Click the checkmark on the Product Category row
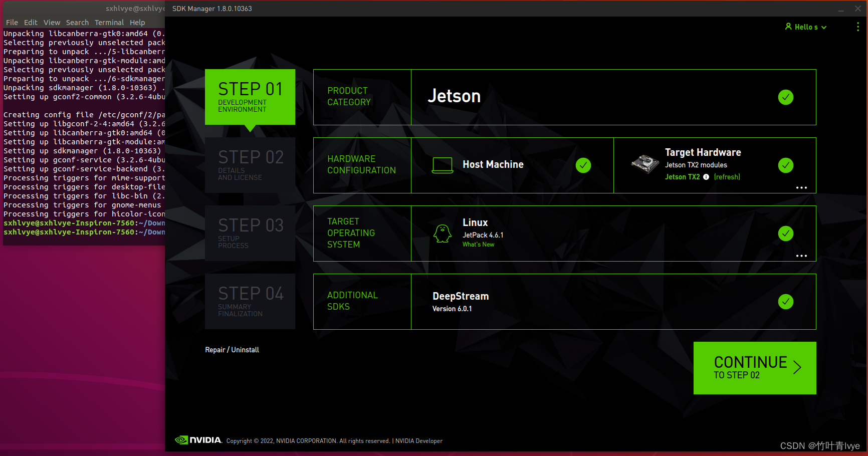This screenshot has width=868, height=456. coord(786,97)
